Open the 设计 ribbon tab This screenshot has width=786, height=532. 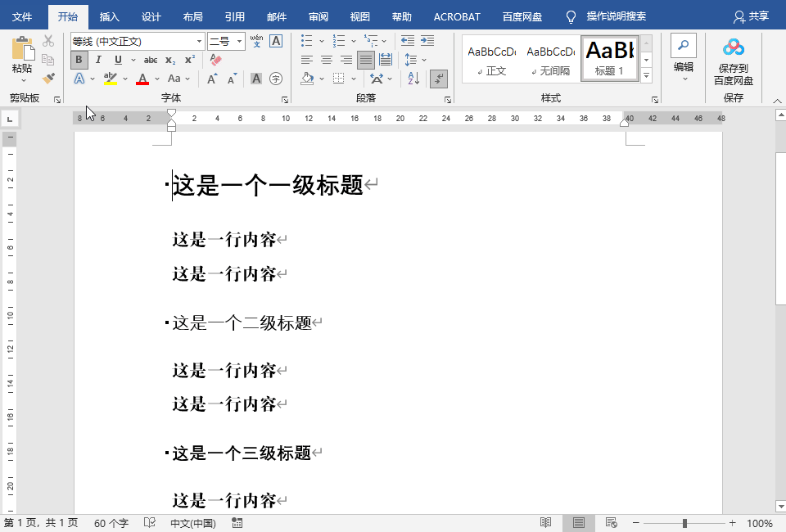point(151,16)
